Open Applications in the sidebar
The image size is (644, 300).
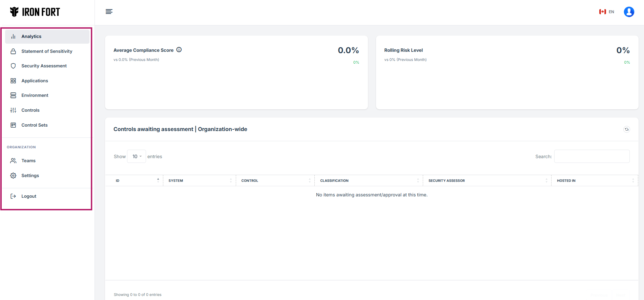35,81
